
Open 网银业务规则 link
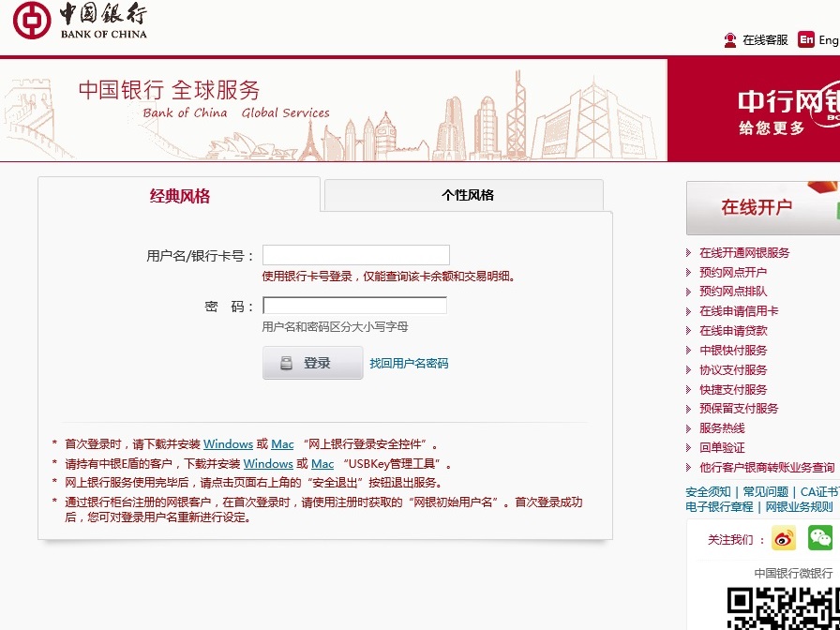pos(800,506)
